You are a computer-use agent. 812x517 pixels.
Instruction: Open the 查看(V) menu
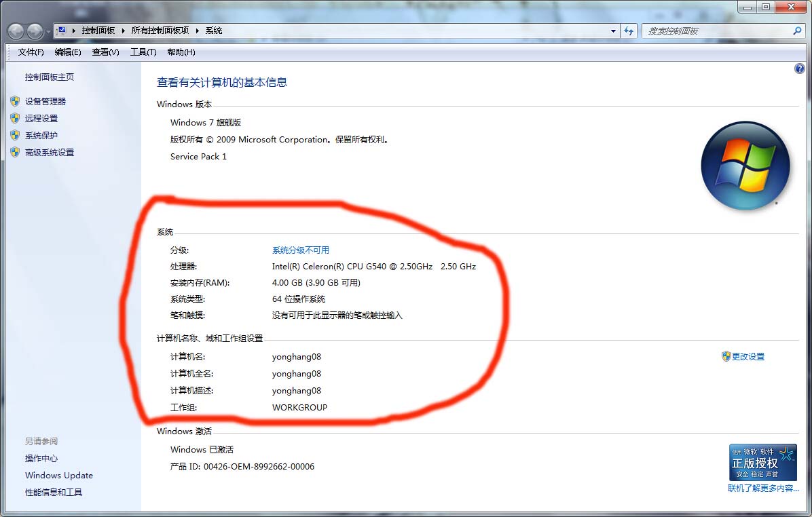click(x=106, y=52)
